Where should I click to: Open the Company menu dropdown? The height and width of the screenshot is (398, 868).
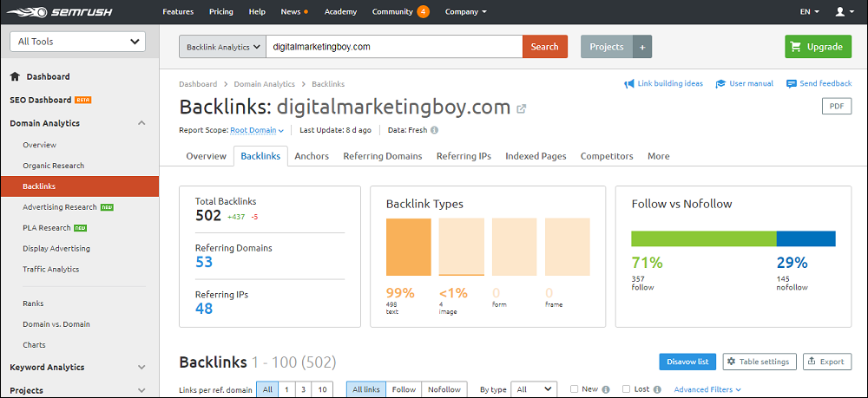[x=465, y=11]
